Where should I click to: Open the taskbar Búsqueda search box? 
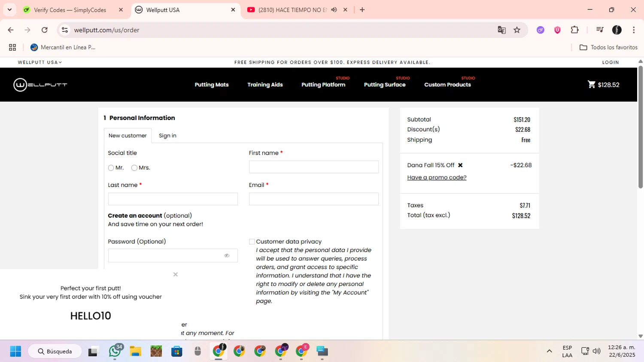click(x=55, y=351)
